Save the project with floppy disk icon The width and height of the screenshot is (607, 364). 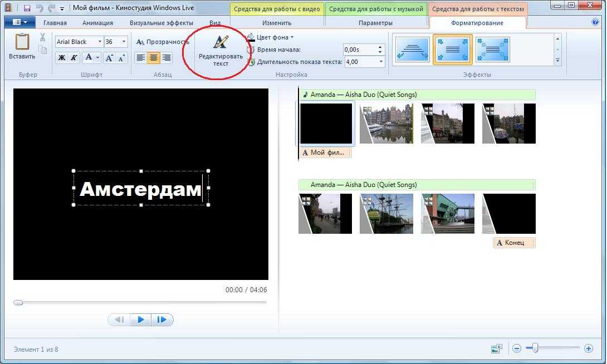(x=27, y=8)
